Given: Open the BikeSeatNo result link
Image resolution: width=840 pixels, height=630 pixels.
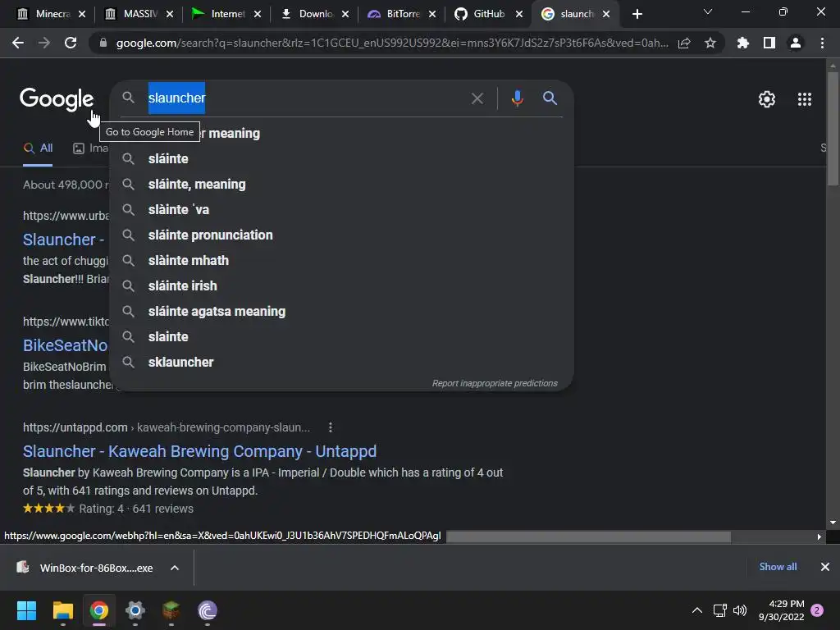Looking at the screenshot, I should click(66, 345).
